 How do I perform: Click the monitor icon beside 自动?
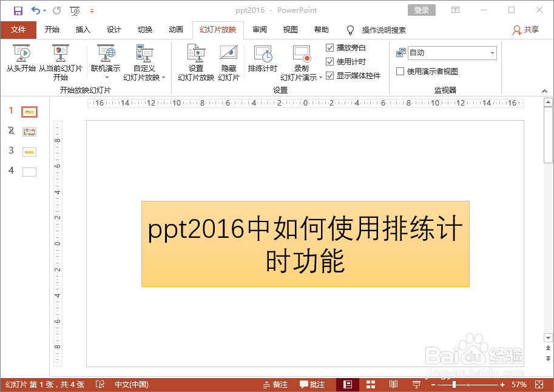pyautogui.click(x=401, y=53)
